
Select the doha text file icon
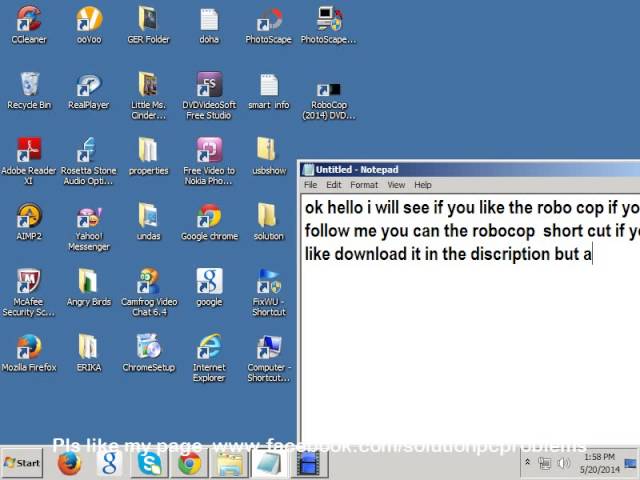tap(209, 24)
